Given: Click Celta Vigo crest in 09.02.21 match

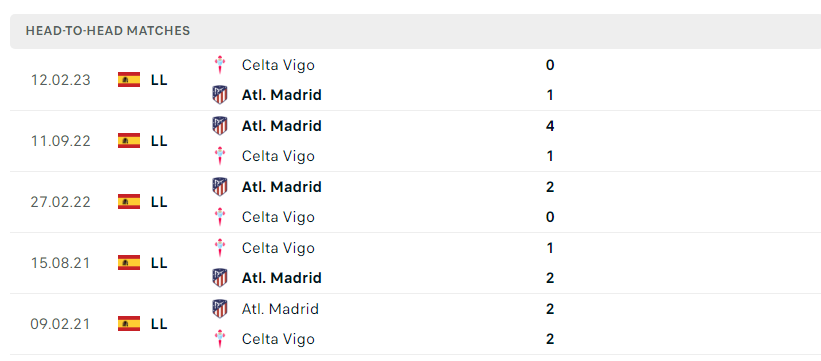Looking at the screenshot, I should pyautogui.click(x=220, y=339).
